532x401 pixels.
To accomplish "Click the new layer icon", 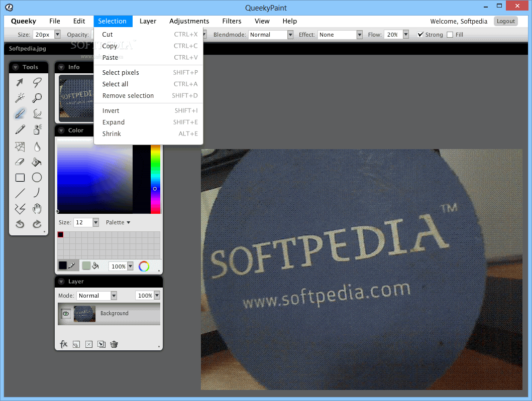I will click(76, 344).
